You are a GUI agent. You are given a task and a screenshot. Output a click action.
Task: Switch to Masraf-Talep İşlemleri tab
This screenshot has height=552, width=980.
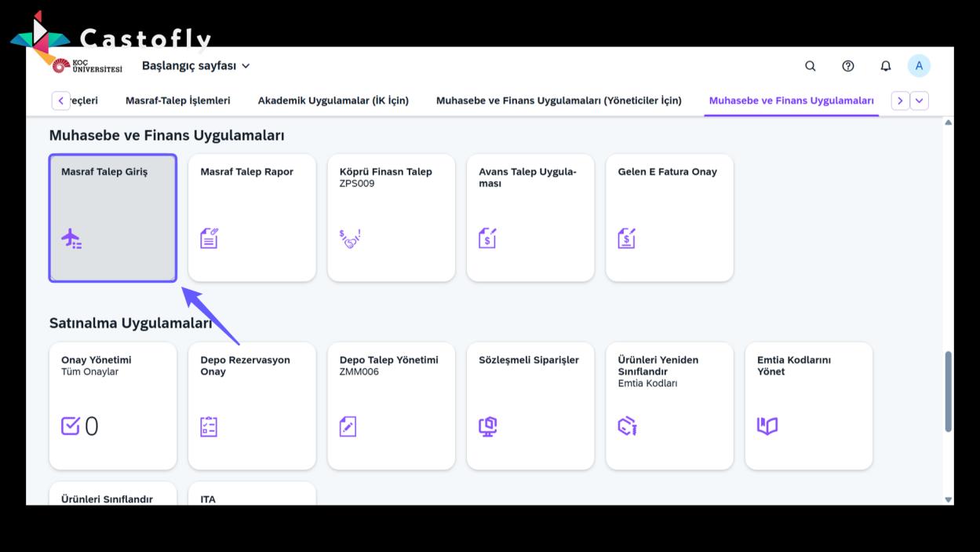pyautogui.click(x=178, y=101)
